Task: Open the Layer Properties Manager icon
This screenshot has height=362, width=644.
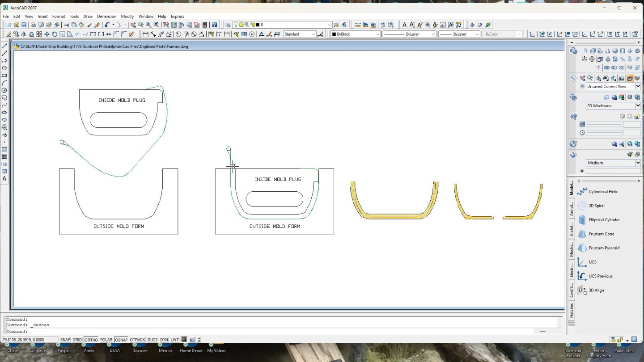Action: (228, 25)
